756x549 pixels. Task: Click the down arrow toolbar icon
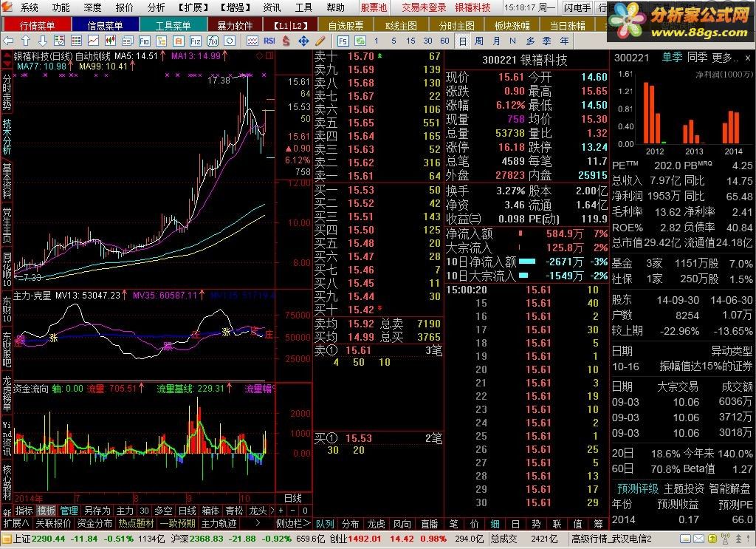[x=42, y=41]
